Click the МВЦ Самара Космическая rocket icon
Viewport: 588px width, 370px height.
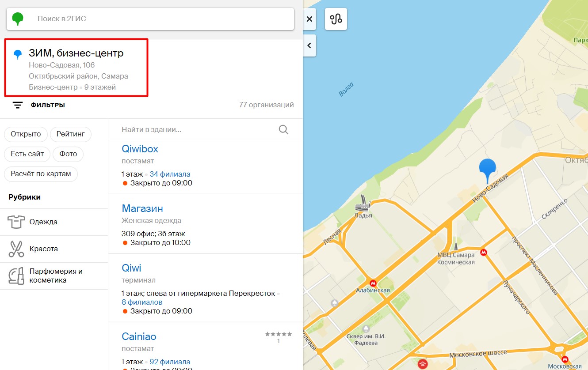[455, 244]
